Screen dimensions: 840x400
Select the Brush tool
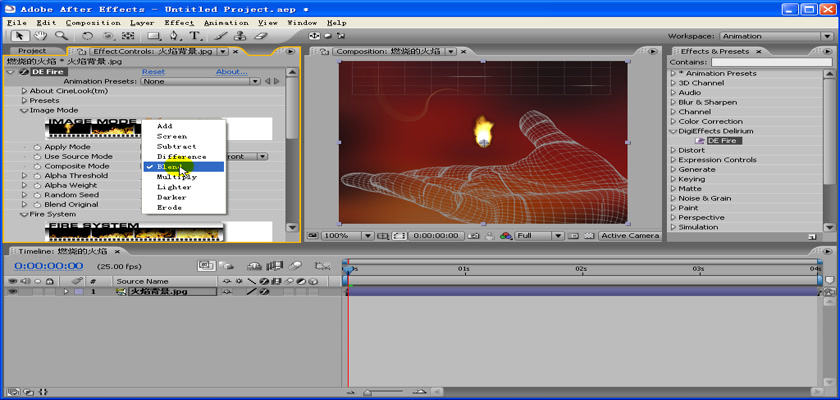click(x=220, y=36)
